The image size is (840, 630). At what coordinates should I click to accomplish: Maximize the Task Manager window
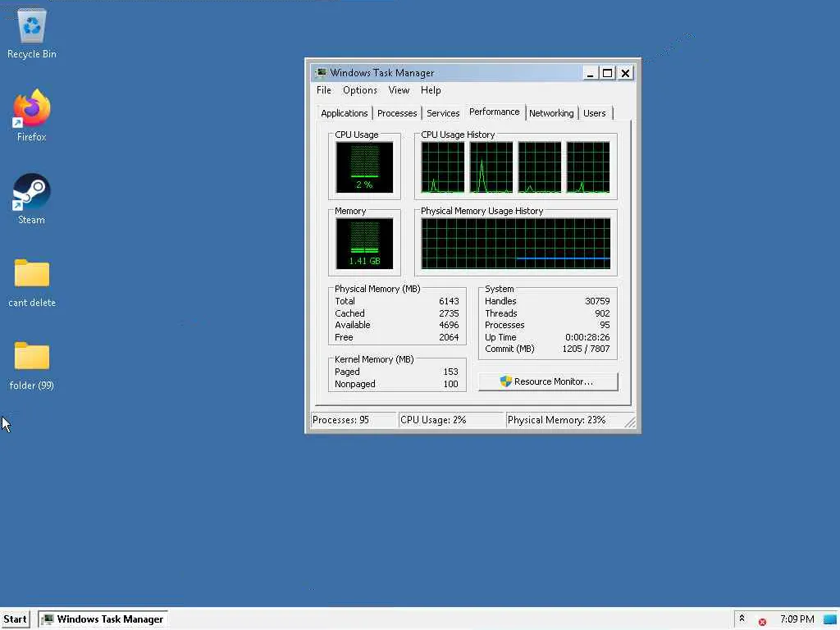coord(608,73)
